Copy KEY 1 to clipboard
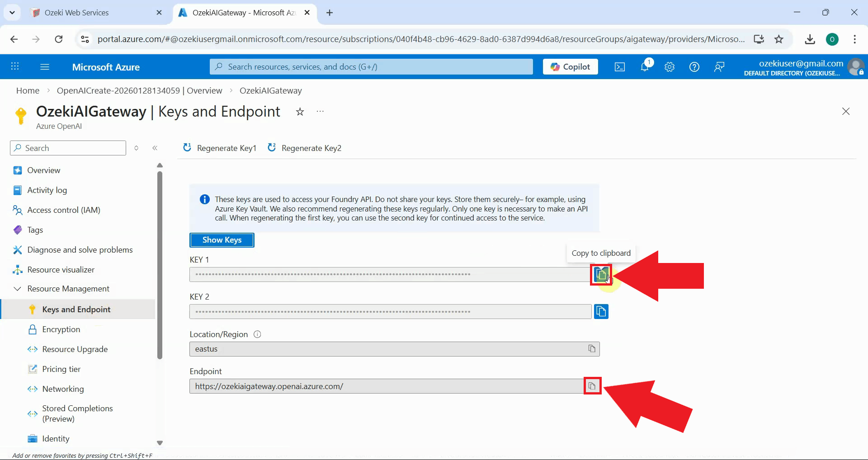This screenshot has width=868, height=460. [x=600, y=274]
